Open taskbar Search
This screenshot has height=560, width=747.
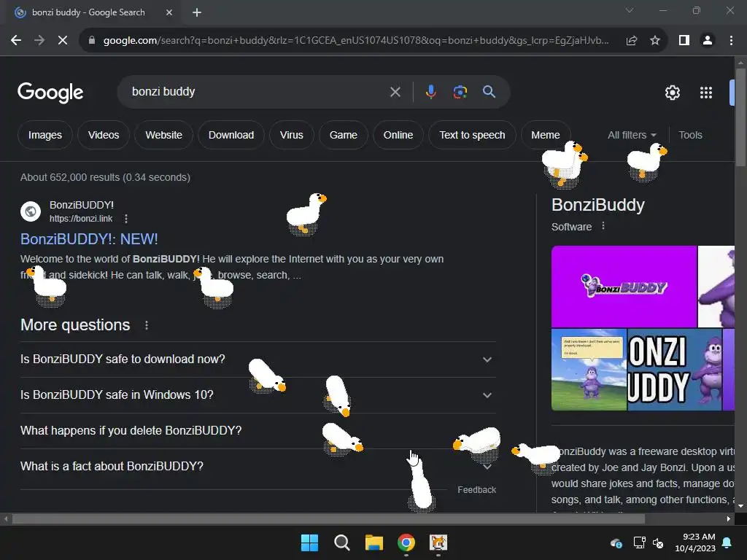341,542
